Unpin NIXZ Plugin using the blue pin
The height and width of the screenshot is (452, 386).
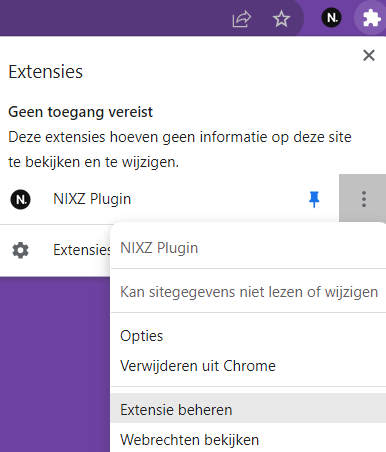pyautogui.click(x=314, y=199)
